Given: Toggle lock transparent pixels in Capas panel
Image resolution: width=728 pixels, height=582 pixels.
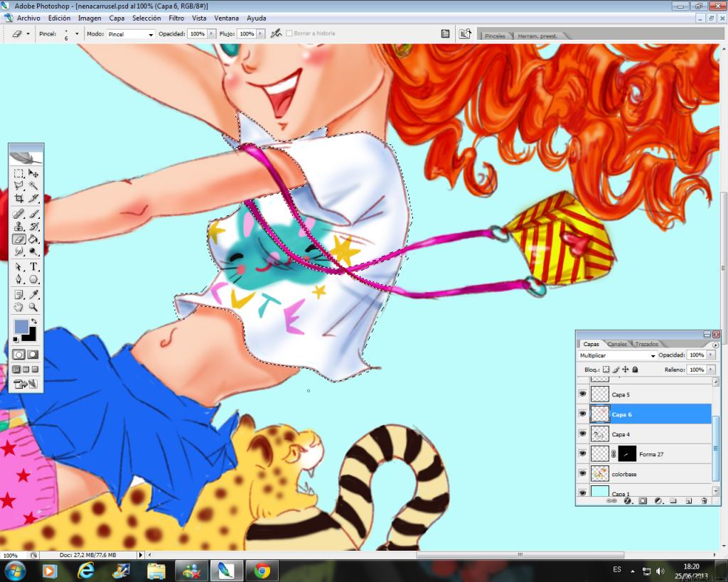Looking at the screenshot, I should coord(606,370).
